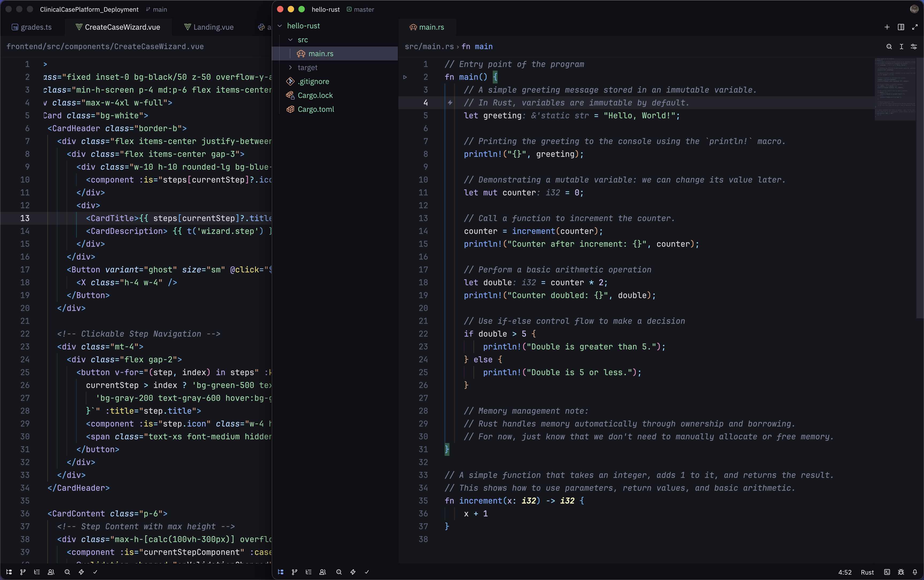Click the editor vertical scrollbar
The width and height of the screenshot is (924, 580).
click(919, 188)
